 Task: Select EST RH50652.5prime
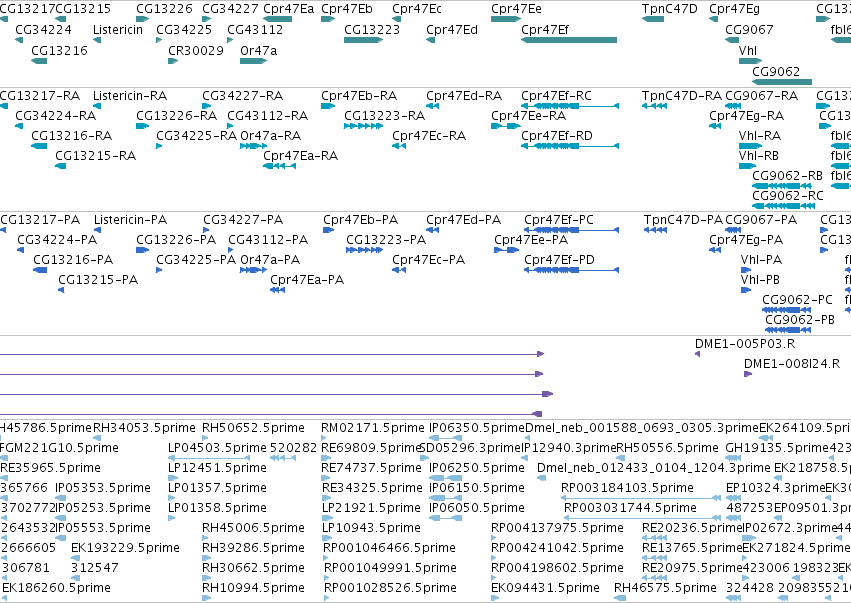206,438
